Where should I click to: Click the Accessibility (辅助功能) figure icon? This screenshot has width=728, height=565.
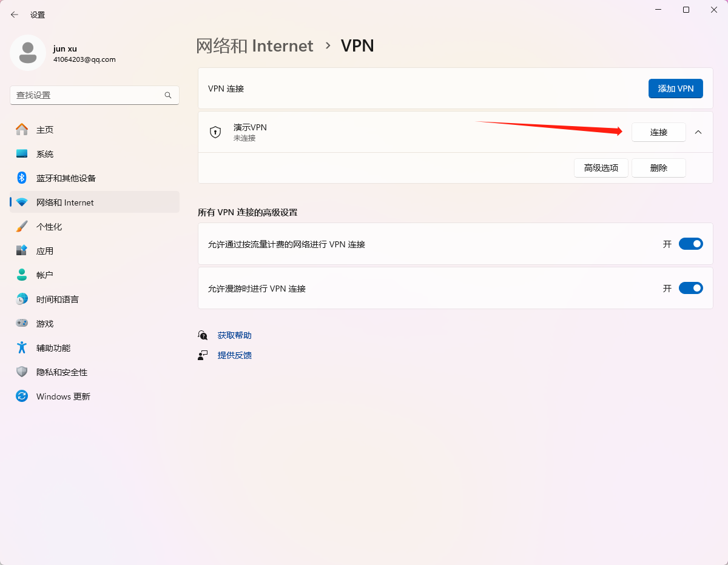point(22,348)
